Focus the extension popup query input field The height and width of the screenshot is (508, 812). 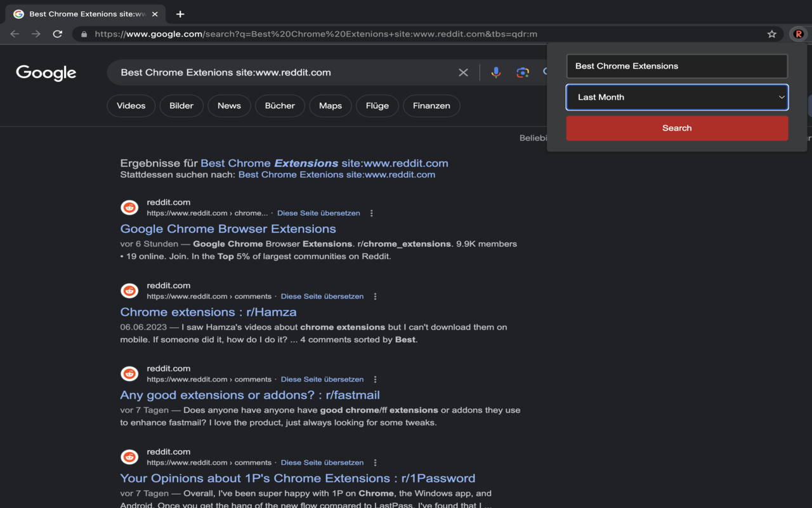pyautogui.click(x=677, y=66)
